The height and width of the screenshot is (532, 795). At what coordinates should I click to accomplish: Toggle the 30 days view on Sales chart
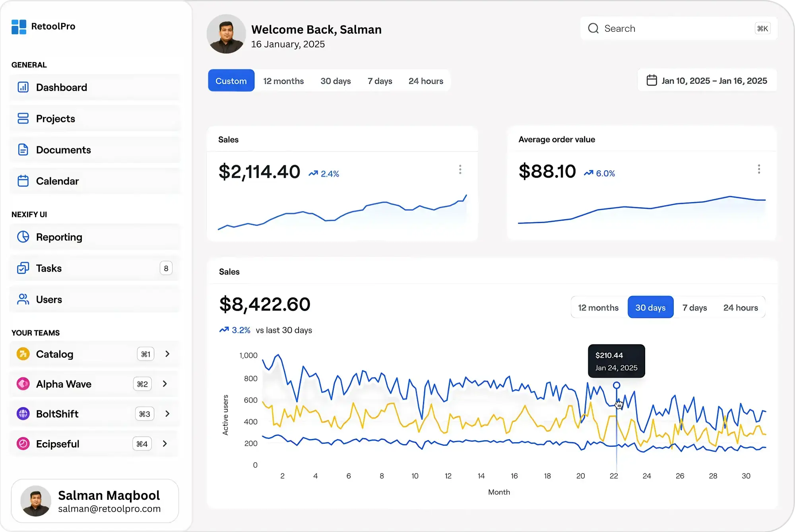(650, 307)
